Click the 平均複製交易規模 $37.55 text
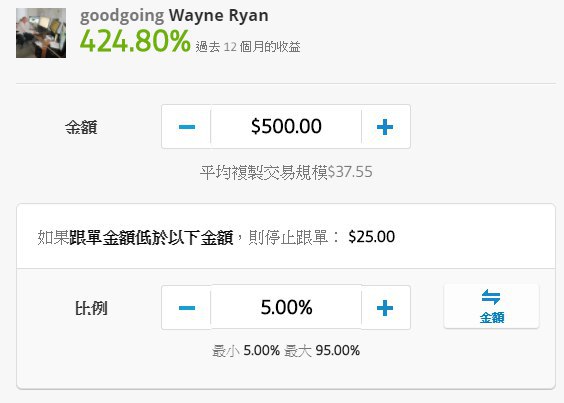This screenshot has height=403, width=564. point(286,172)
